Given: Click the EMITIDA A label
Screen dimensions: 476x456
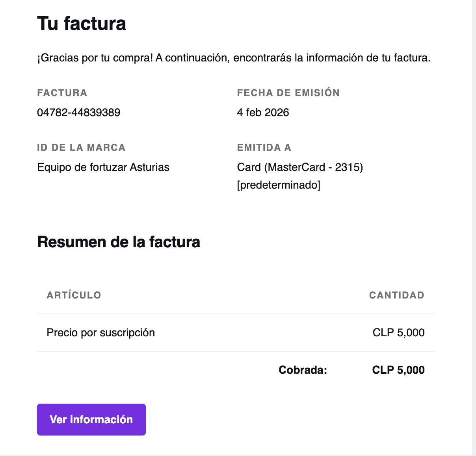Looking at the screenshot, I should coord(264,148).
